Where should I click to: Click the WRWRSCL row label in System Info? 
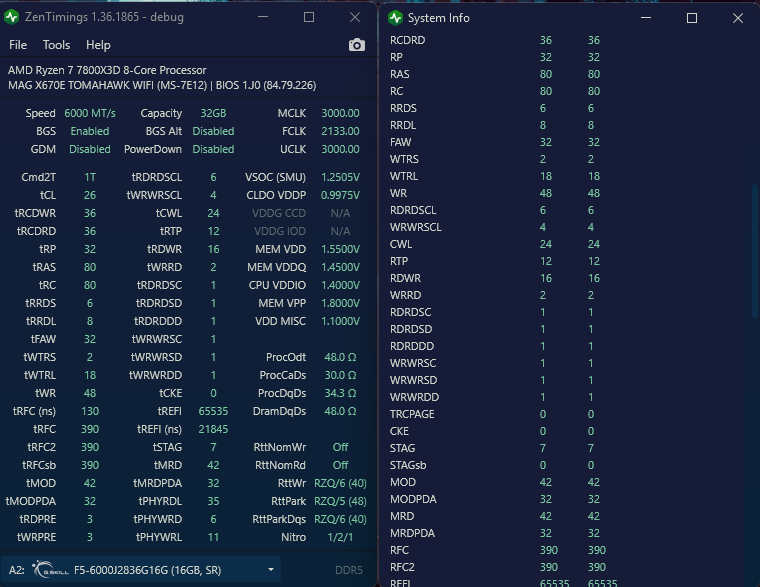point(415,227)
